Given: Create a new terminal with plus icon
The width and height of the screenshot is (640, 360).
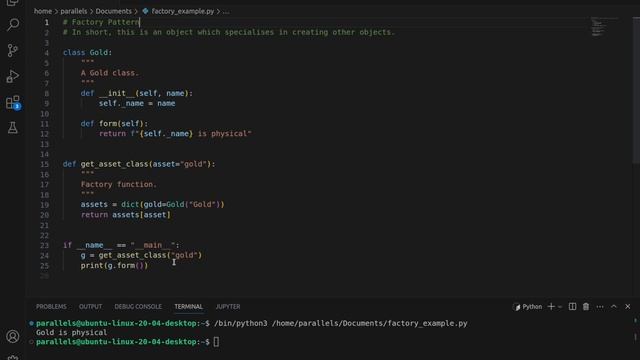Looking at the screenshot, I should pyautogui.click(x=551, y=307).
